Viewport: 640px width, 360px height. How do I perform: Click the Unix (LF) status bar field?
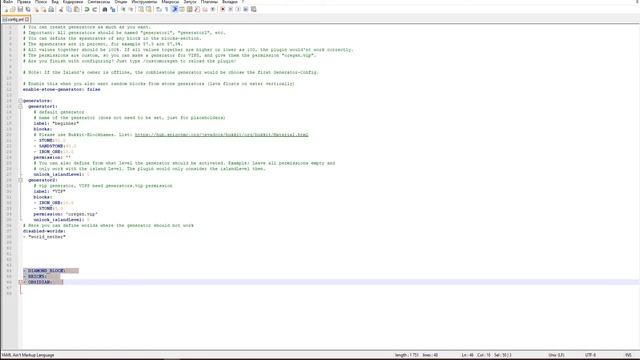(x=556, y=355)
